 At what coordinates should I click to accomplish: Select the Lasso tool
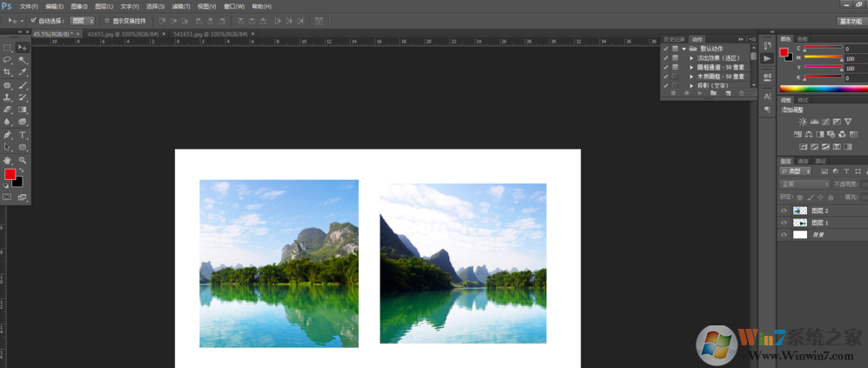click(8, 60)
